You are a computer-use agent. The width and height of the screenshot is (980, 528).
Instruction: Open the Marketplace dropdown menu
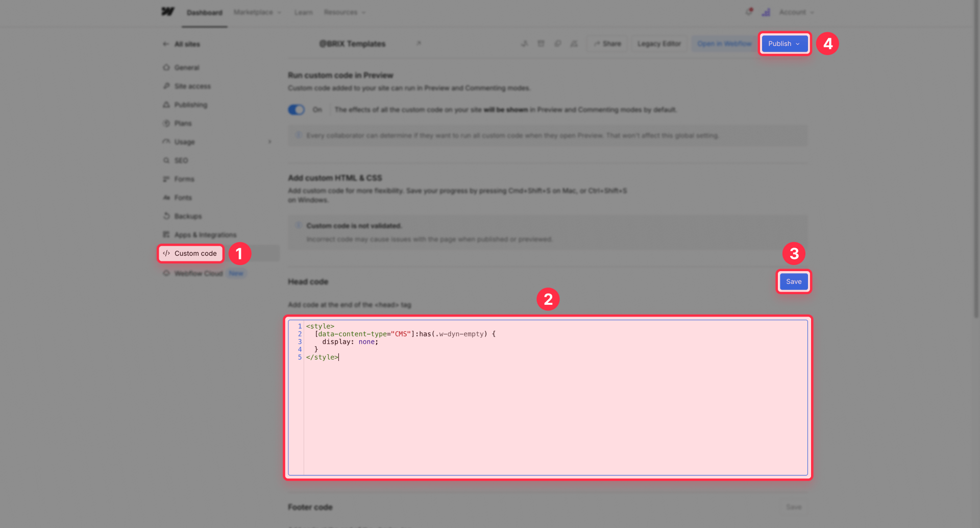point(257,12)
